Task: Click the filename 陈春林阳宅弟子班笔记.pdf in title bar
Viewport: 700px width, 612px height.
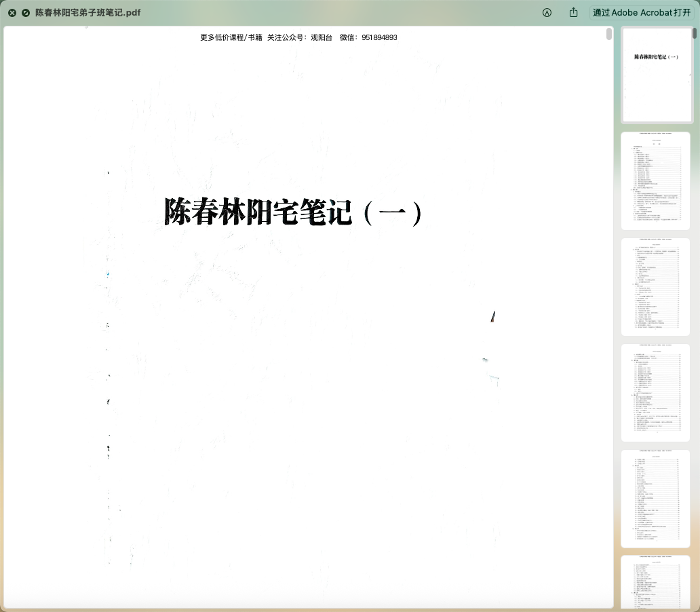Action: (x=88, y=13)
